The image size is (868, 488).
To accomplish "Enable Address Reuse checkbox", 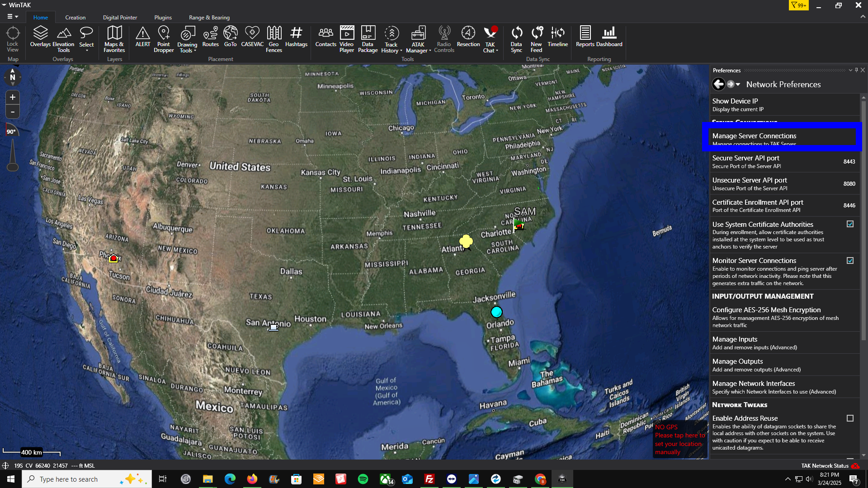I will (x=850, y=418).
